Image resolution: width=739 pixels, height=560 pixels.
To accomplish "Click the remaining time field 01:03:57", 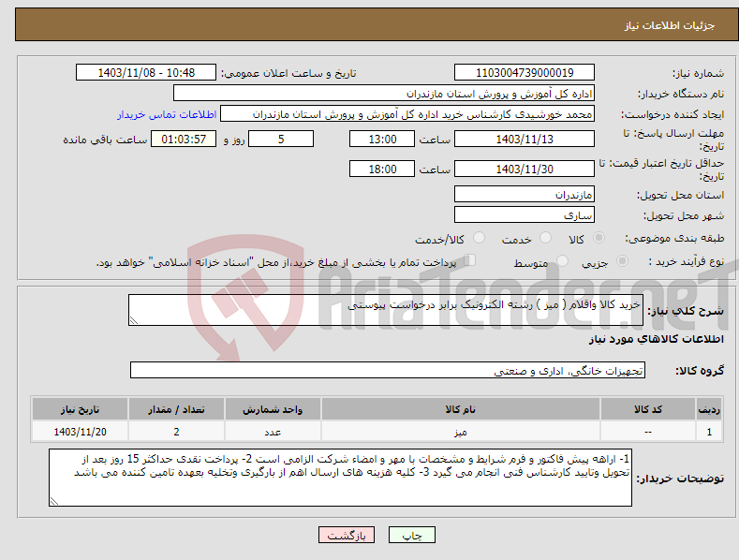I will (x=184, y=139).
